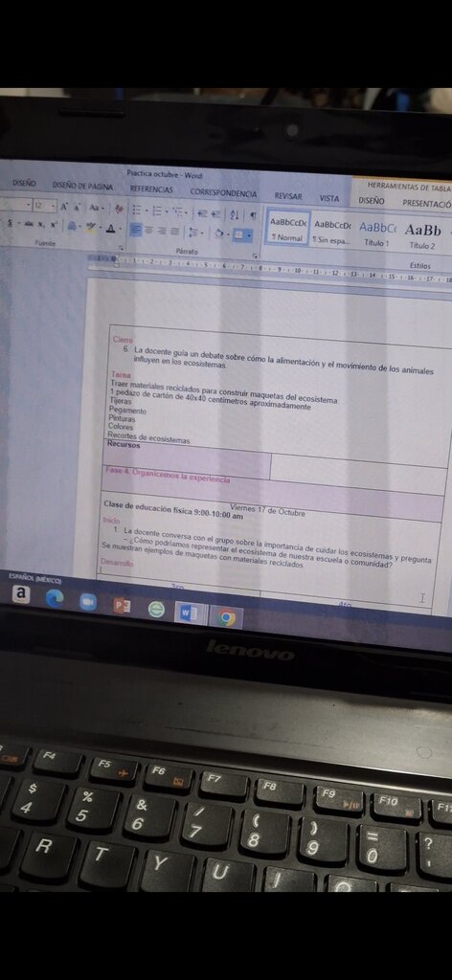
Task: Open PowerPoint from the taskbar
Action: [122, 606]
